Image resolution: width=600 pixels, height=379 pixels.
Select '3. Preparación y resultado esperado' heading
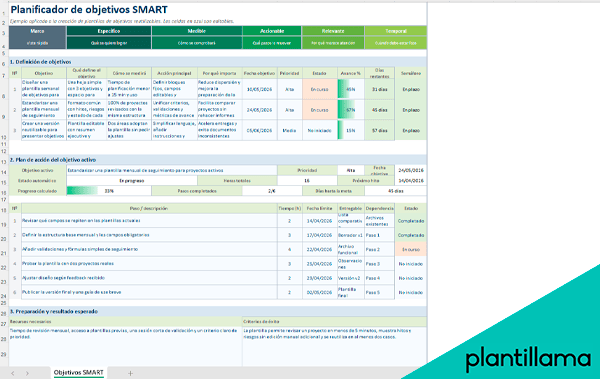point(54,311)
